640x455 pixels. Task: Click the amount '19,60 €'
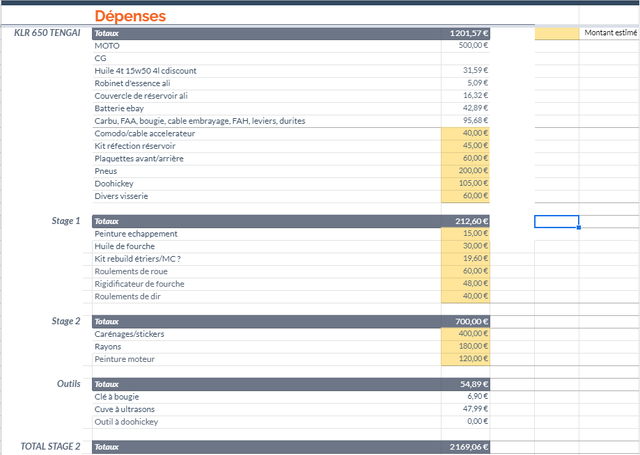tap(465, 258)
